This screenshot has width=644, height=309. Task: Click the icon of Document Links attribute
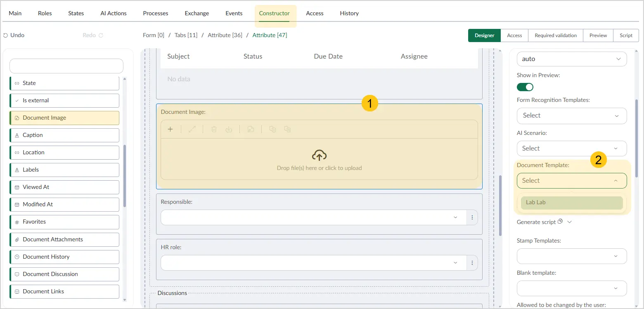pyautogui.click(x=17, y=291)
